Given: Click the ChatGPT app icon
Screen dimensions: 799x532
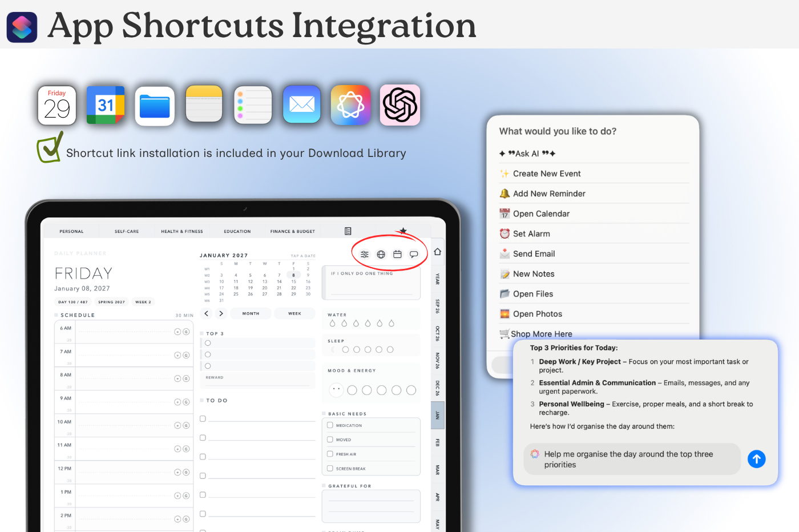Looking at the screenshot, I should (x=400, y=105).
